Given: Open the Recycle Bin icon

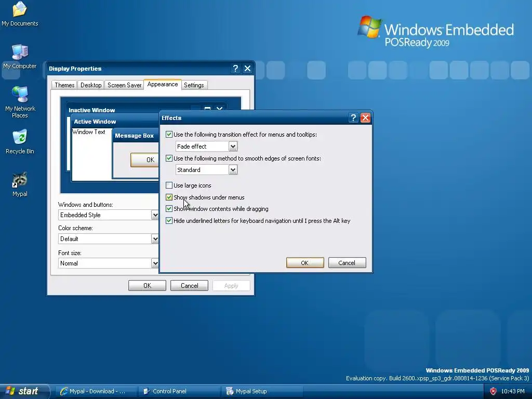Looking at the screenshot, I should pyautogui.click(x=20, y=141).
